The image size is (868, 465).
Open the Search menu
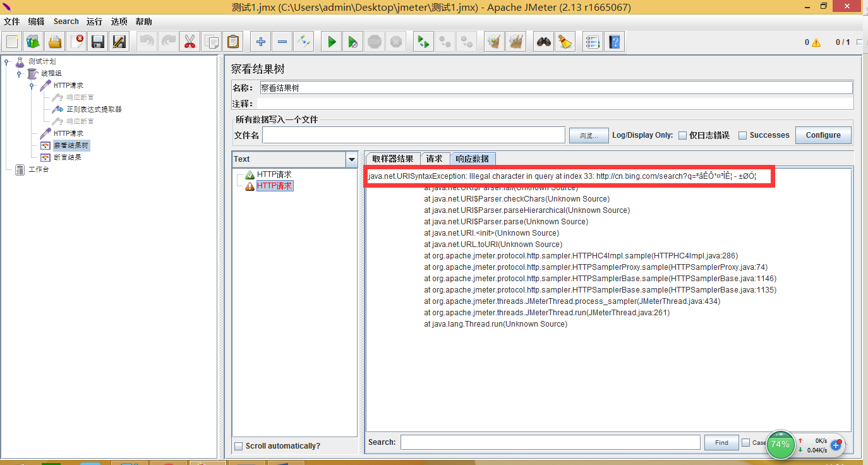[x=66, y=21]
